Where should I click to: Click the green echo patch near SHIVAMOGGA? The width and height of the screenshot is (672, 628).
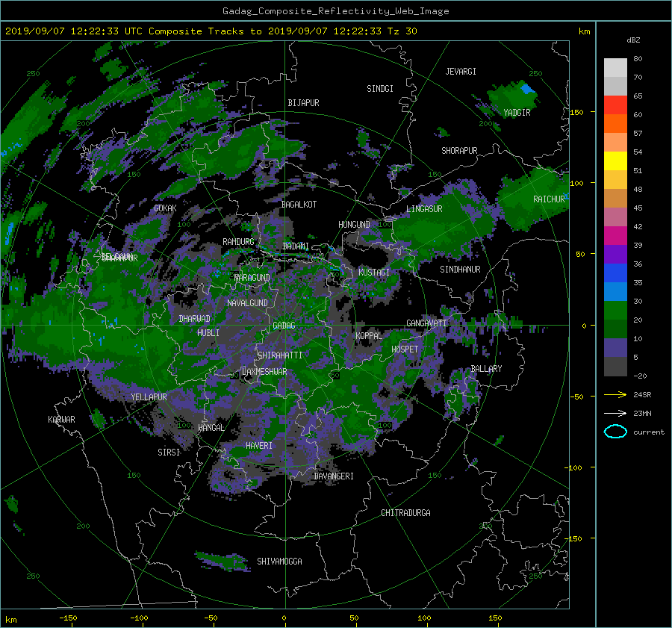tap(222, 561)
